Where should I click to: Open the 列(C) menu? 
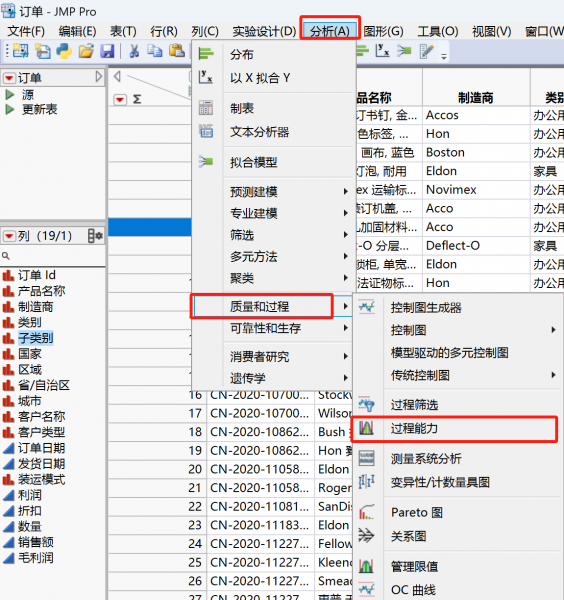(205, 31)
